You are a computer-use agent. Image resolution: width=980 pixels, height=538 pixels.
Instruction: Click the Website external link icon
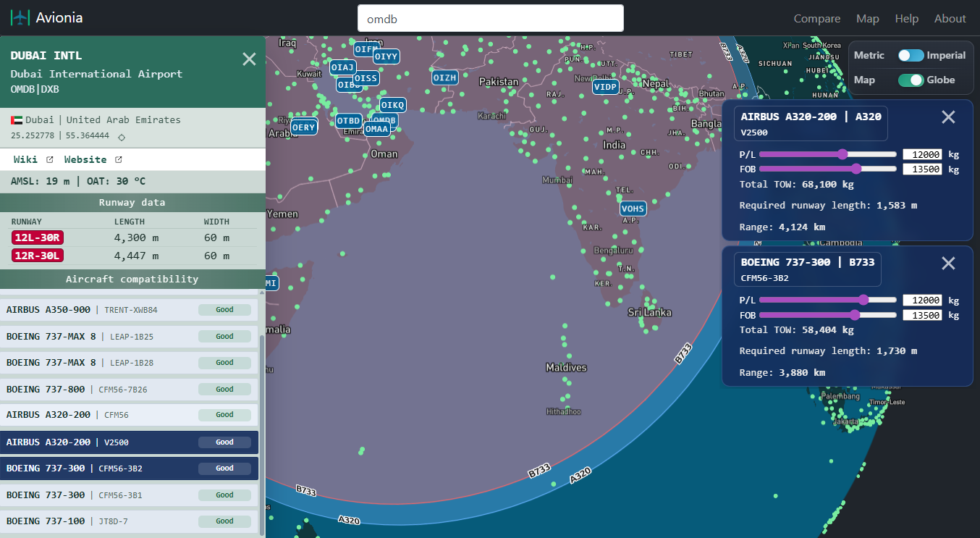coord(119,159)
